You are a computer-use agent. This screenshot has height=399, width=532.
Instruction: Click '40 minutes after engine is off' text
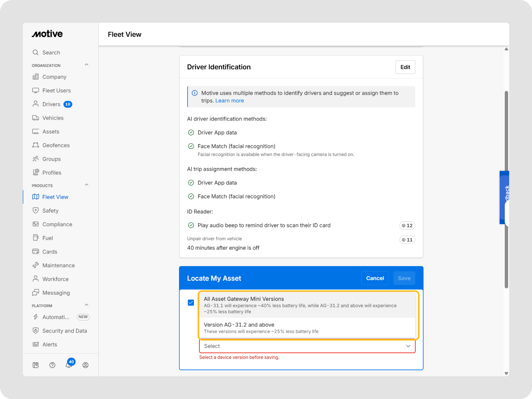tap(223, 248)
